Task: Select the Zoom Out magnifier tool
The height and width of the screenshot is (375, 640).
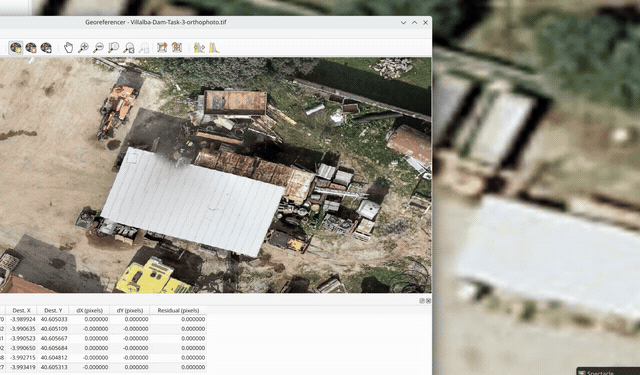Action: pos(98,48)
